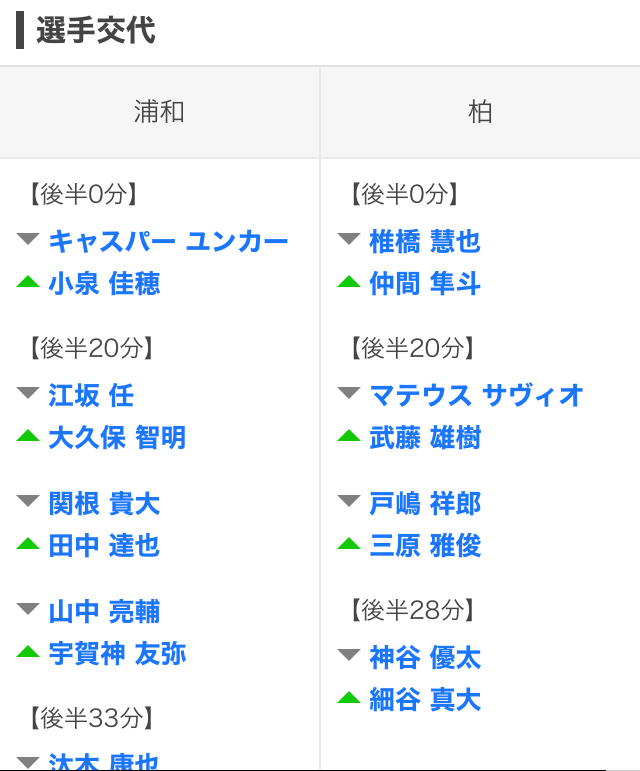Open player link 小泉 佳穂
The image size is (640, 771).
click(x=104, y=284)
